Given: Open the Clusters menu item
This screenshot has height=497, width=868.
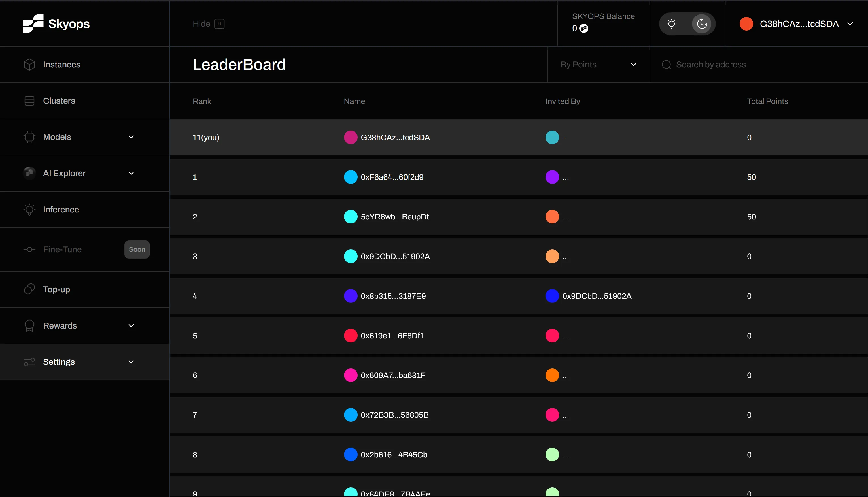Looking at the screenshot, I should (x=59, y=101).
